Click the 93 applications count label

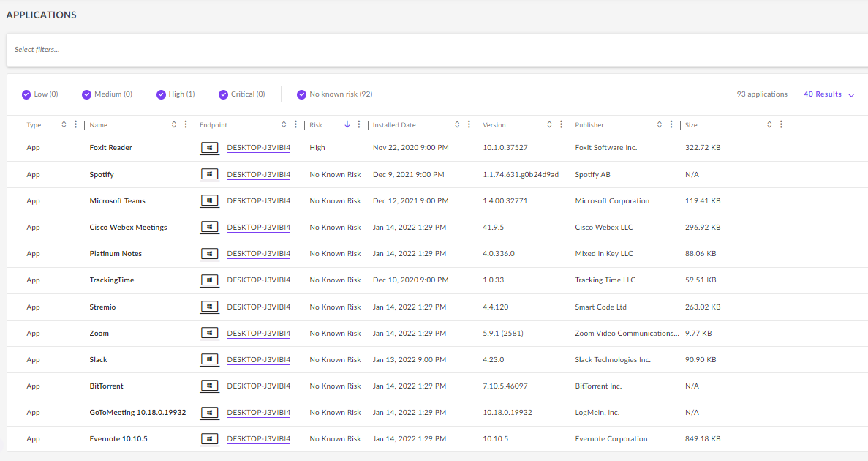[762, 94]
